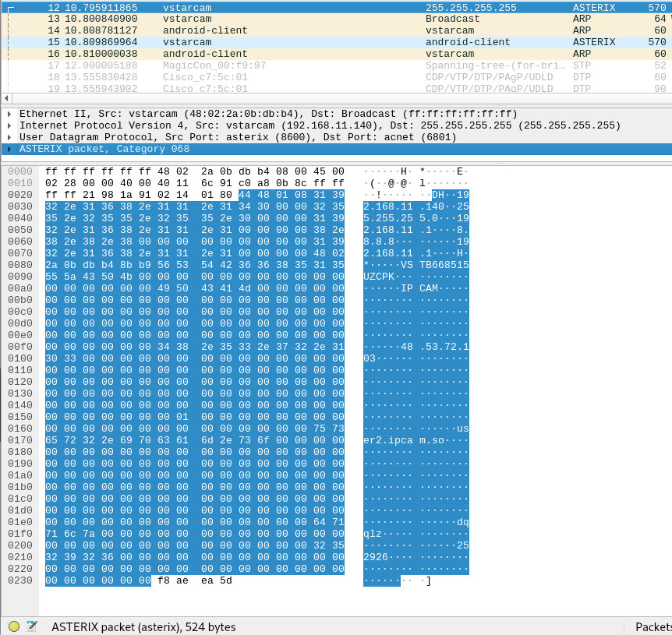Click ASCII '48 .53.72.1' in dump
The width and height of the screenshot is (672, 635).
pos(434,347)
